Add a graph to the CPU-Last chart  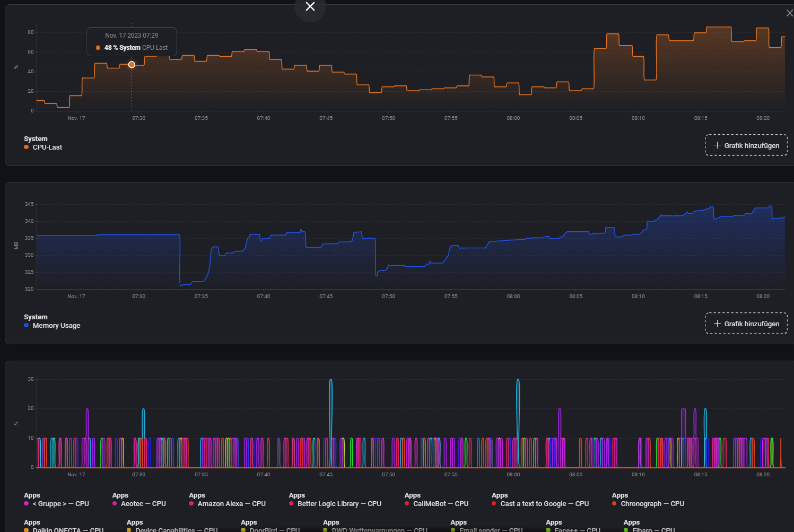pos(746,145)
